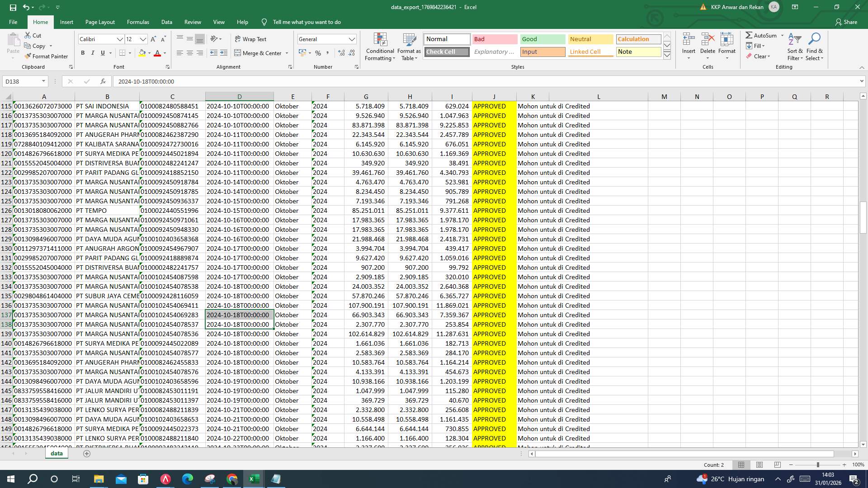Switch to the Formulas ribbon tab
The image size is (868, 488).
(138, 22)
